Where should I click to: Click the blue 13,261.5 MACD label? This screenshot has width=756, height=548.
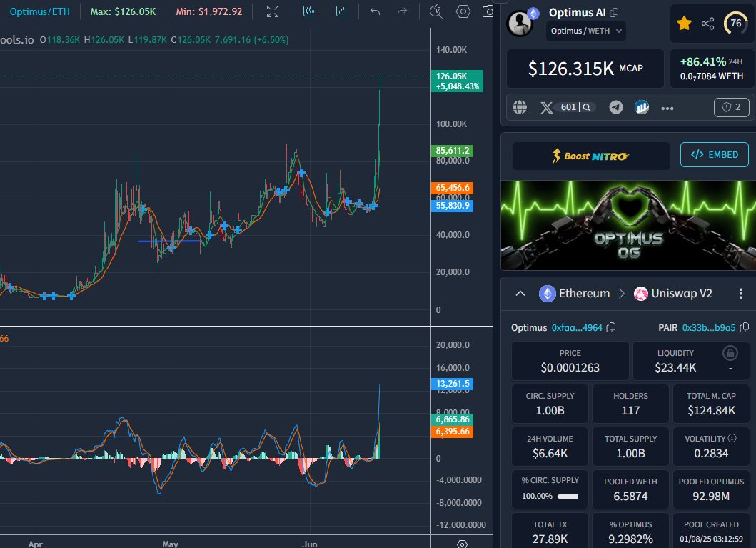pyautogui.click(x=453, y=384)
